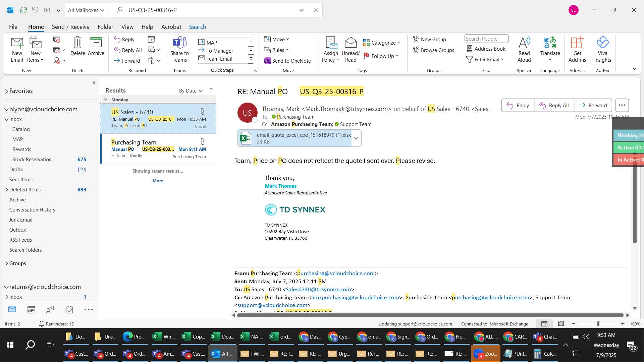The width and height of the screenshot is (644, 362).
Task: Open the Follow Up dropdown
Action: tap(381, 56)
